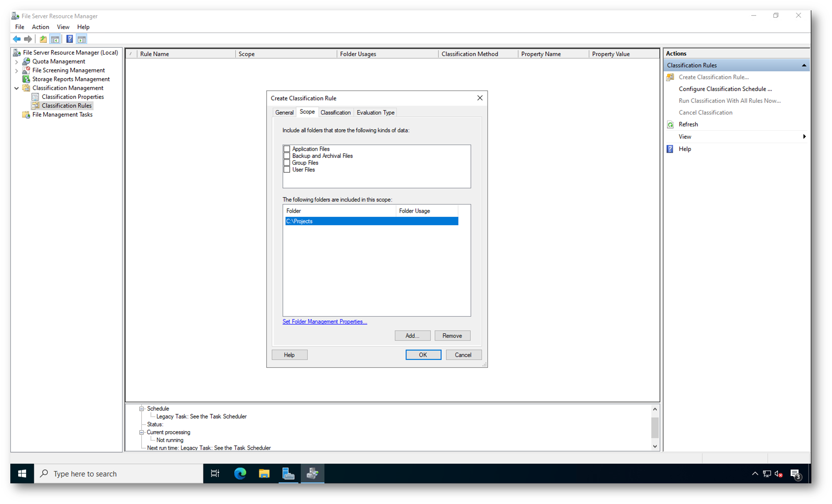The width and height of the screenshot is (832, 504).
Task: Open Microsoft Edge from the taskbar
Action: click(x=240, y=474)
